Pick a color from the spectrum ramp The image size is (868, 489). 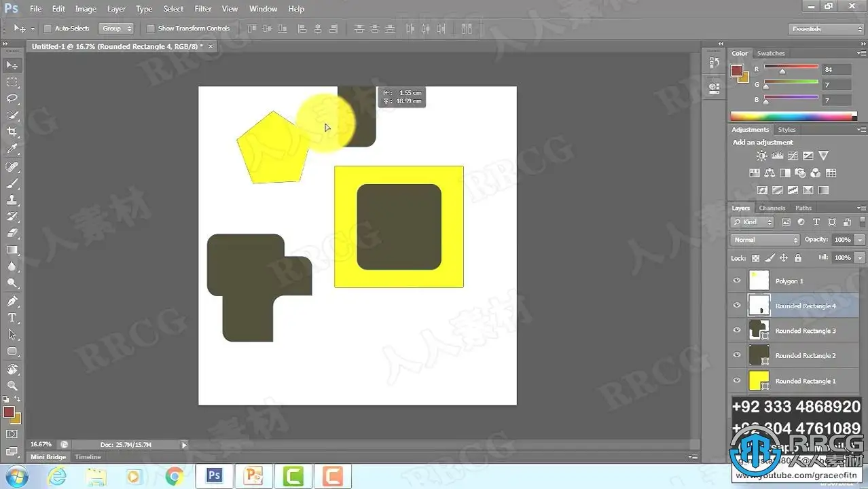(x=793, y=116)
